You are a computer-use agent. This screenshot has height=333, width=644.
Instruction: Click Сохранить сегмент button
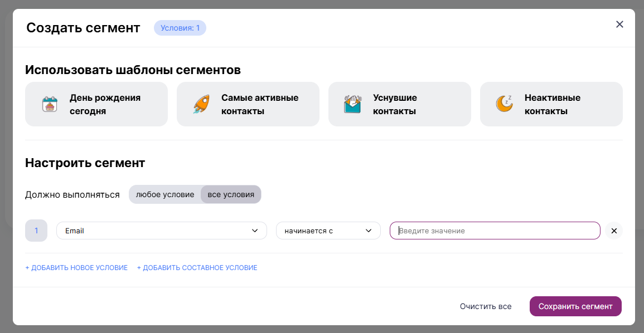[575, 306]
